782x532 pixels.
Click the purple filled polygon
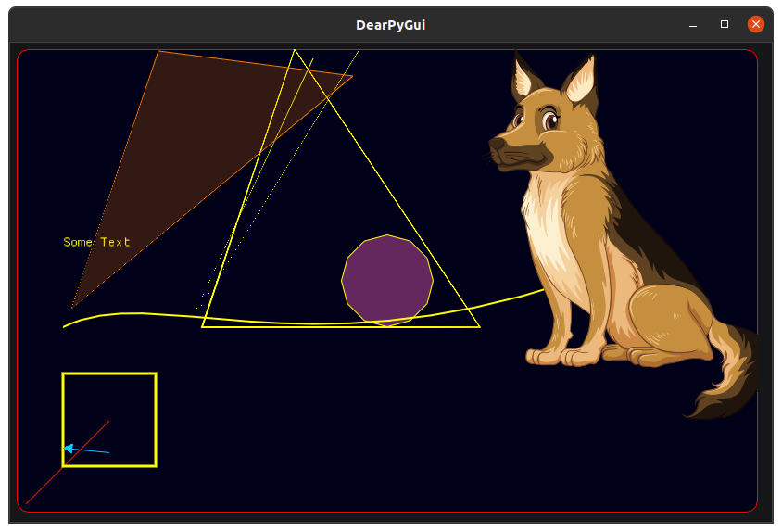[387, 281]
